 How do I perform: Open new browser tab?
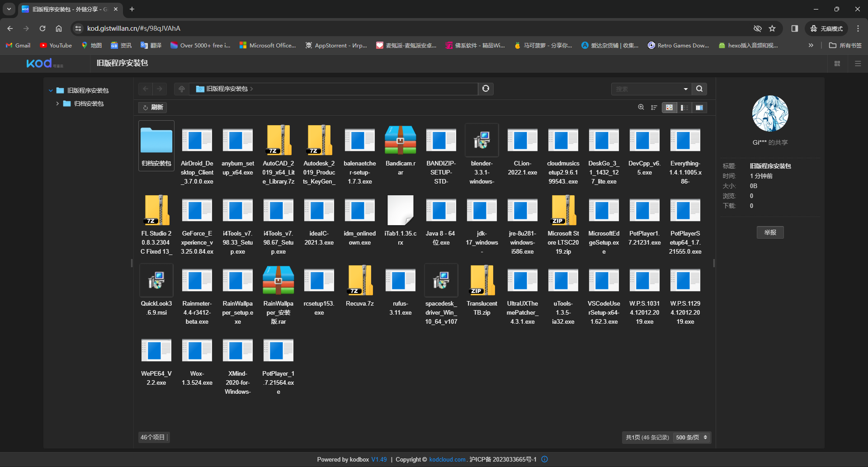(132, 9)
